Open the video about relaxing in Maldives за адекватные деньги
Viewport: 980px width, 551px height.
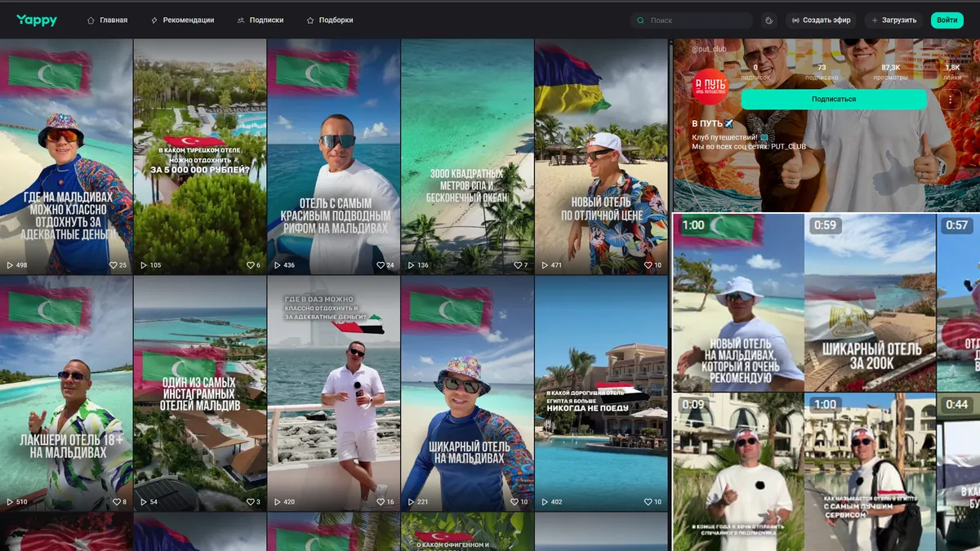(x=66, y=156)
